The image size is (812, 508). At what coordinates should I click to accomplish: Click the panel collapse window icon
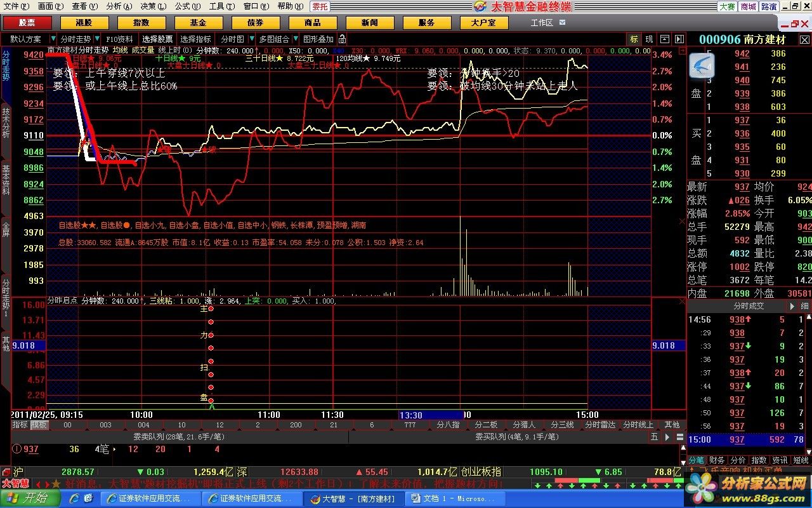point(666,39)
